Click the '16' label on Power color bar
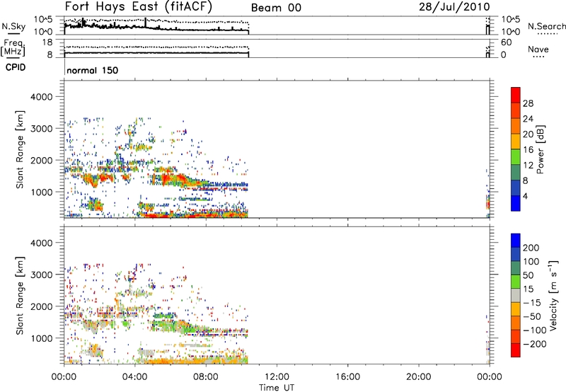The width and height of the screenshot is (566, 392). click(528, 150)
